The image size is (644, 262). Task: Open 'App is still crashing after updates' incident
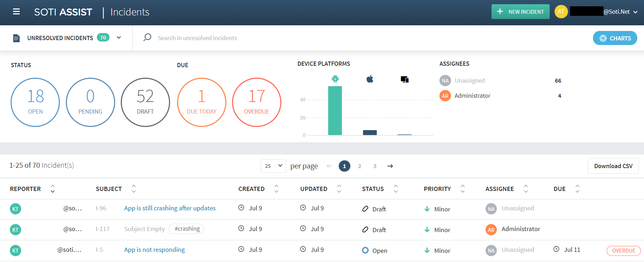[170, 208]
